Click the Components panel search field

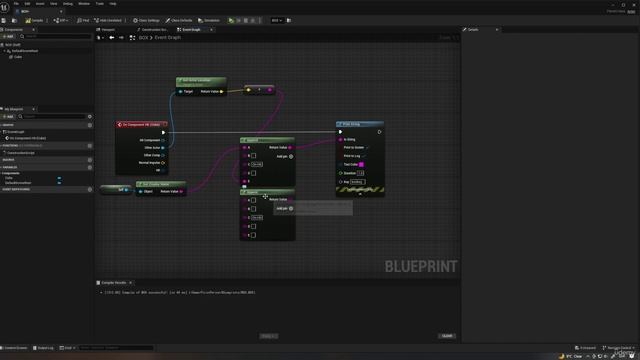[x=55, y=36]
